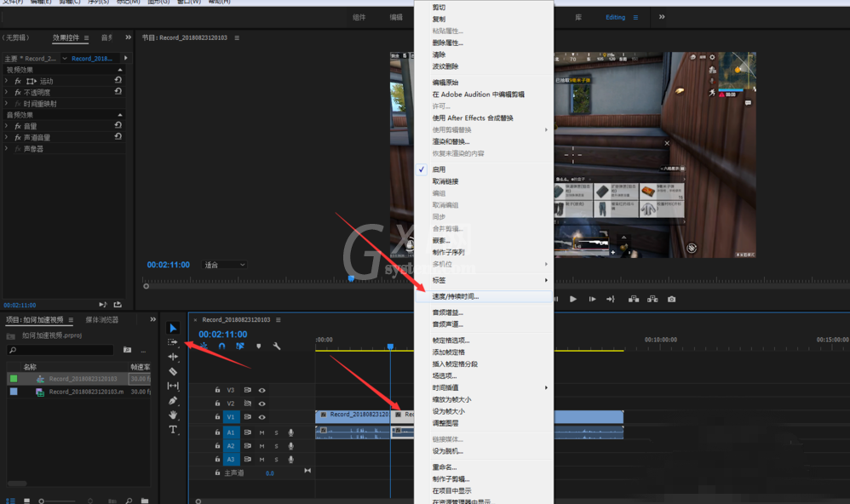Toggle sync lock on V2 track
This screenshot has height=504, width=850.
(247, 404)
